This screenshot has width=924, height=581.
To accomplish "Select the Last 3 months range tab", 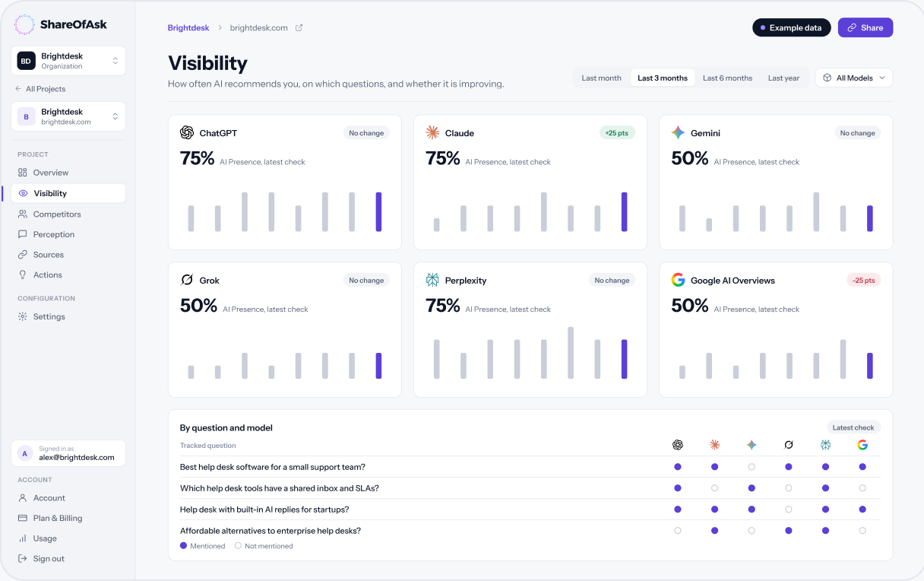I will pos(663,78).
